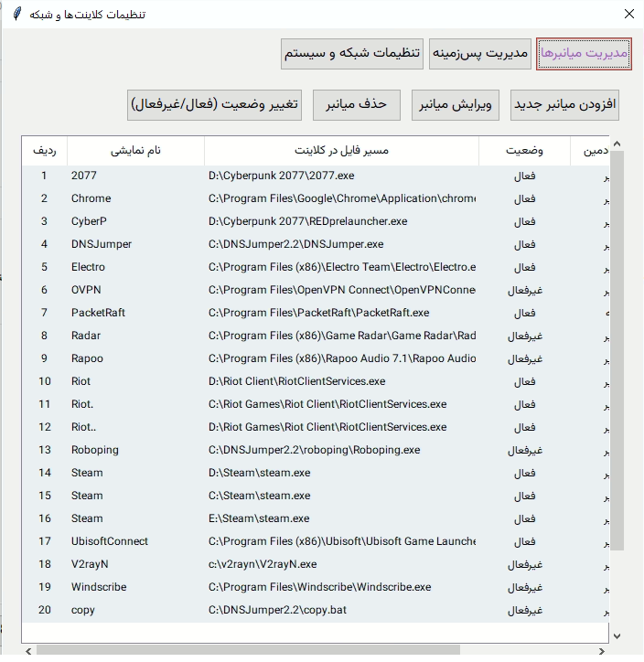Select the UbisoftConnect shortcut name
Screen dimensions: 644x662
click(x=110, y=541)
